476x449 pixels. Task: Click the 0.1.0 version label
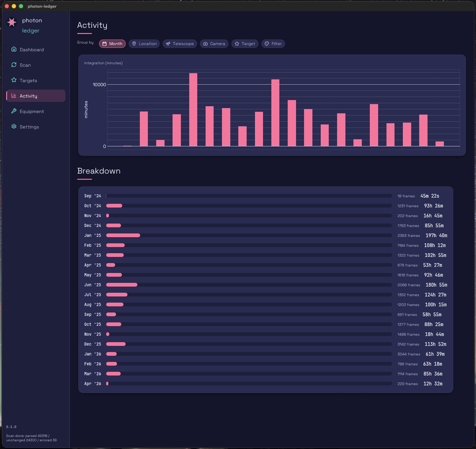[x=11, y=427]
